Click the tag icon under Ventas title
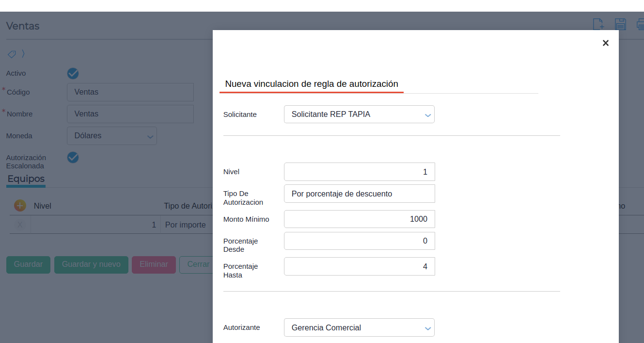644x343 pixels. [12, 54]
